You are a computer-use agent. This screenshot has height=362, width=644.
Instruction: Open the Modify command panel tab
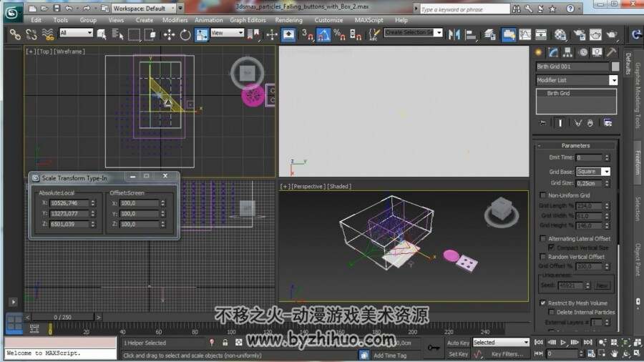click(553, 52)
